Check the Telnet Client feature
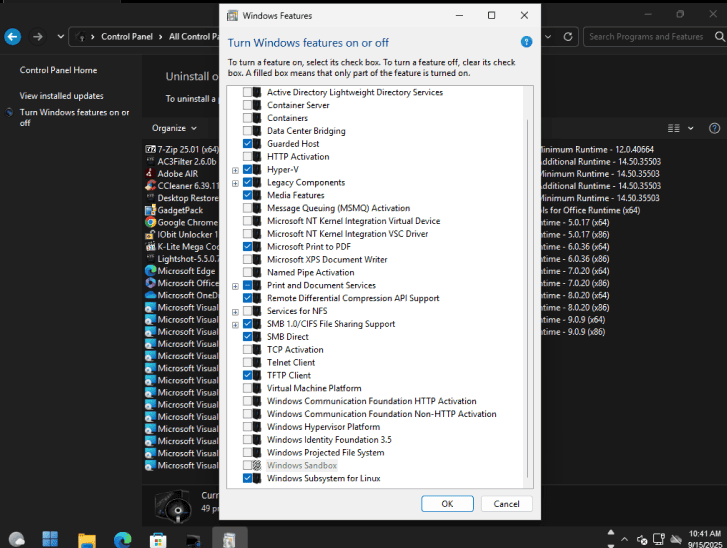The height and width of the screenshot is (548, 727). [x=248, y=363]
